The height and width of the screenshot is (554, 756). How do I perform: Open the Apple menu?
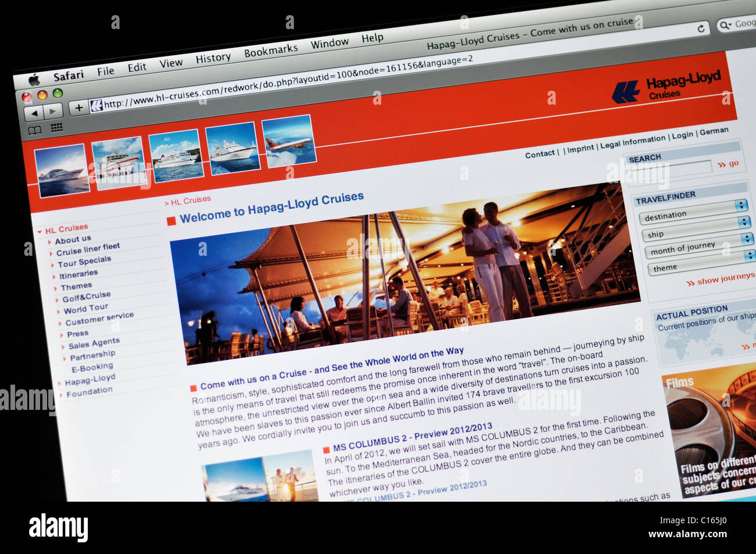pyautogui.click(x=34, y=80)
